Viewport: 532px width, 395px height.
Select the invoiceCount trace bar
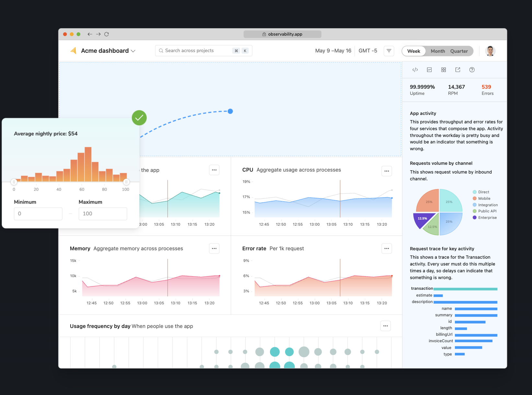[474, 341]
